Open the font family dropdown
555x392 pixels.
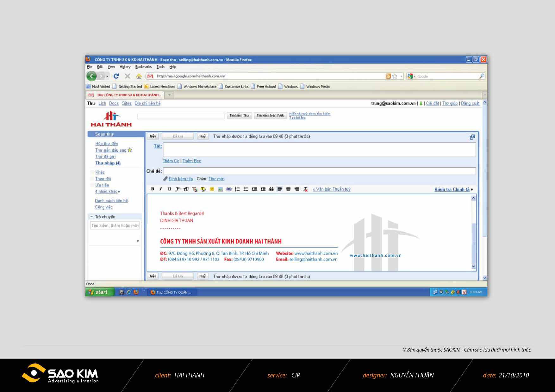point(178,189)
